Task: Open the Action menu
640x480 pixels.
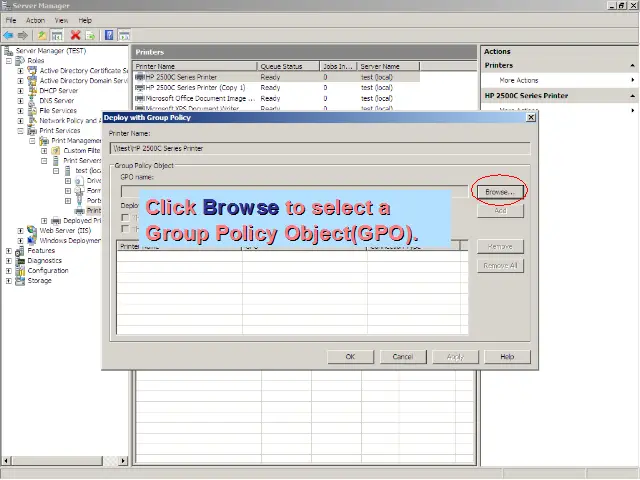Action: pyautogui.click(x=36, y=20)
